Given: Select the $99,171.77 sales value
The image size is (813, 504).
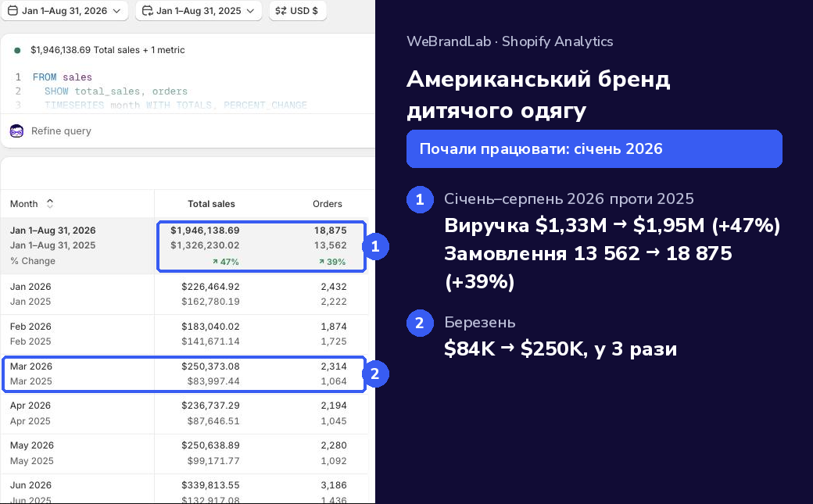Looking at the screenshot, I should [x=213, y=460].
